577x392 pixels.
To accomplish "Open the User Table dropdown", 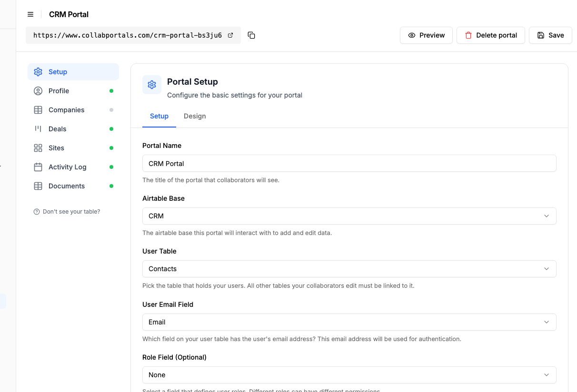I will coord(349,269).
